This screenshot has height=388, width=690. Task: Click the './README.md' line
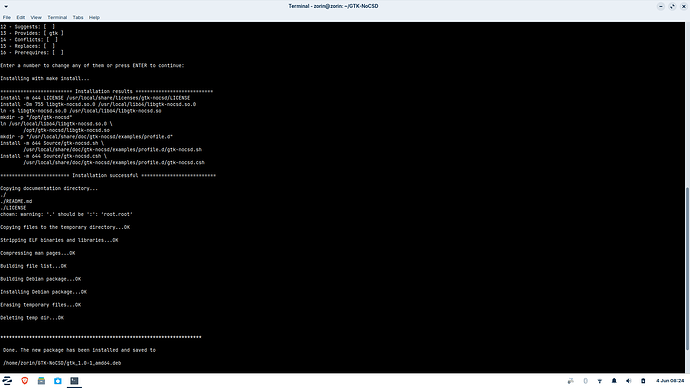(16, 201)
